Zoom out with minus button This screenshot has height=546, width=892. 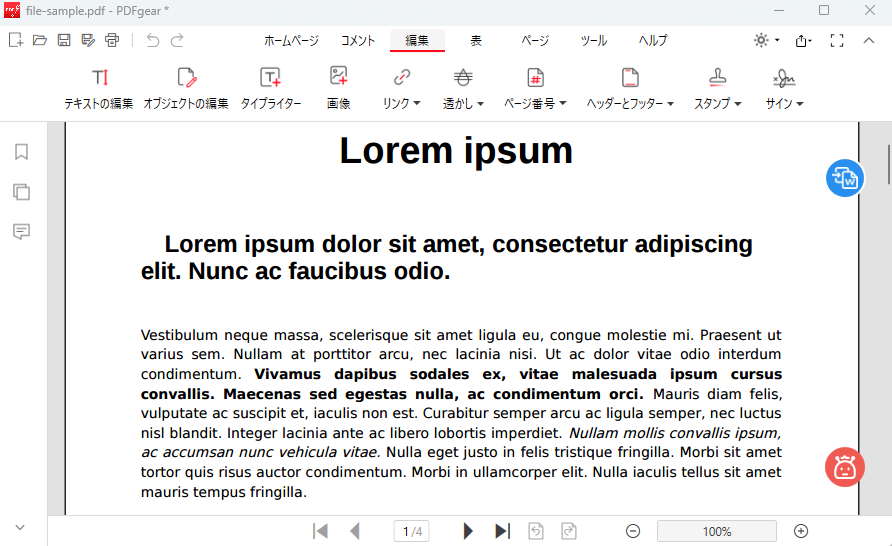(x=633, y=531)
